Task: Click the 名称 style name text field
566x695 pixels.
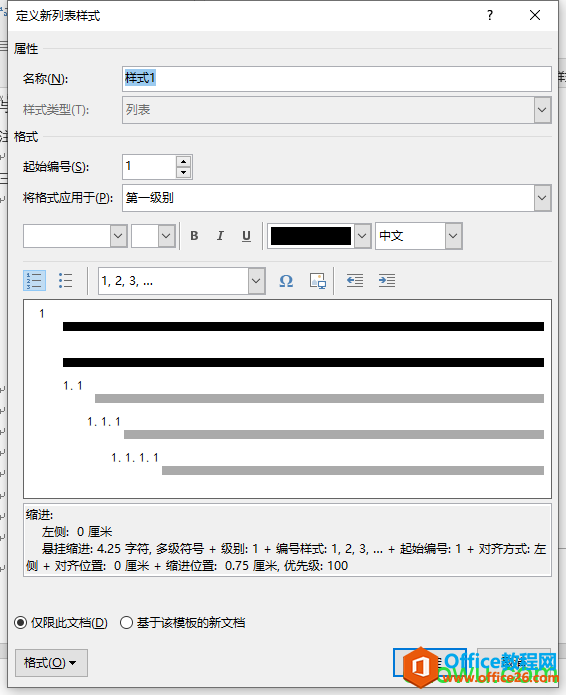Action: [336, 79]
